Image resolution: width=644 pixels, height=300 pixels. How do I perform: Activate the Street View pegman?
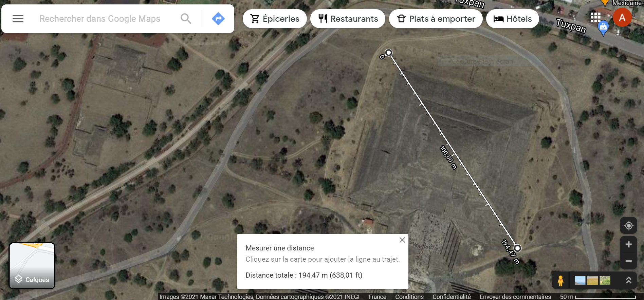tap(560, 281)
